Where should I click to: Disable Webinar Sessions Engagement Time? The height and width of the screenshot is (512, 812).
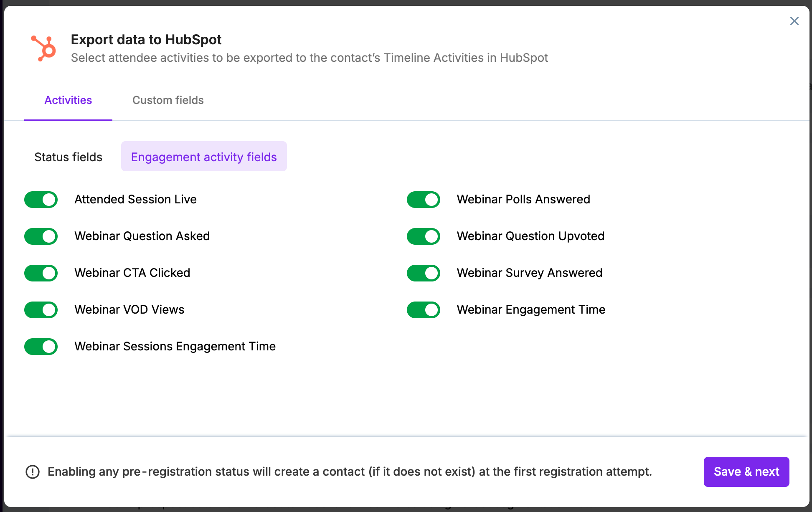coord(41,347)
